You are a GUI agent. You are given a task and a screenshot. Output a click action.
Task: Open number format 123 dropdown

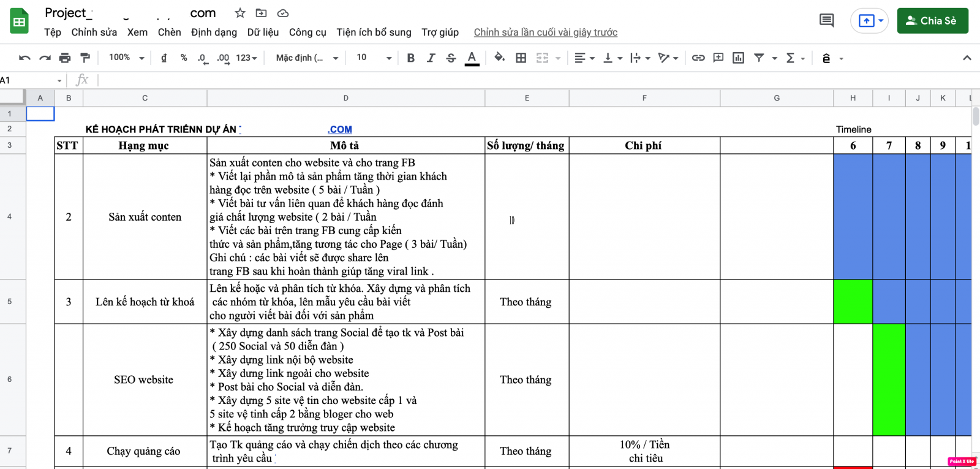pos(246,58)
